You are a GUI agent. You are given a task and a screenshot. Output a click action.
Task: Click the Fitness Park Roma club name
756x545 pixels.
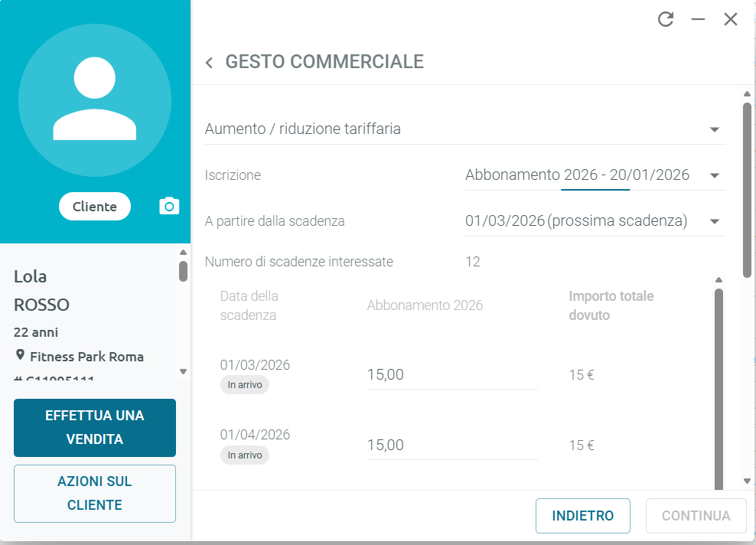click(x=86, y=357)
